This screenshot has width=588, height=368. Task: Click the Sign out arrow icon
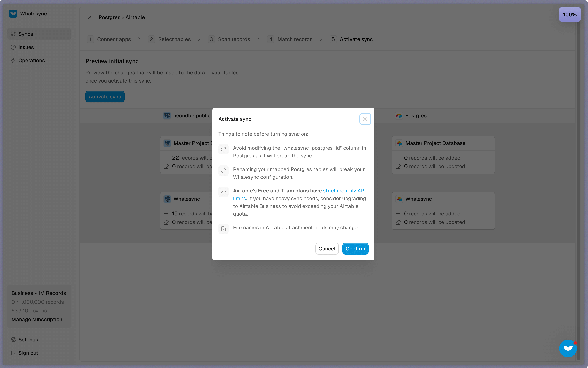[13, 353]
